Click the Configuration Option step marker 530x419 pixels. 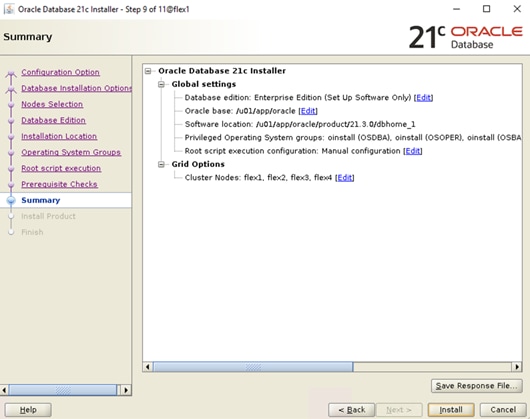[11, 73]
